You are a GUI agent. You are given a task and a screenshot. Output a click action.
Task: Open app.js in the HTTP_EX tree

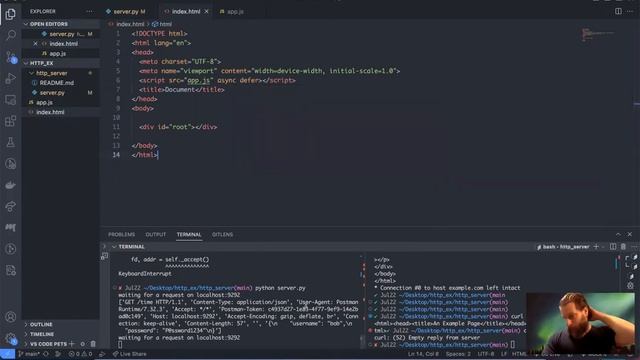pyautogui.click(x=61, y=102)
